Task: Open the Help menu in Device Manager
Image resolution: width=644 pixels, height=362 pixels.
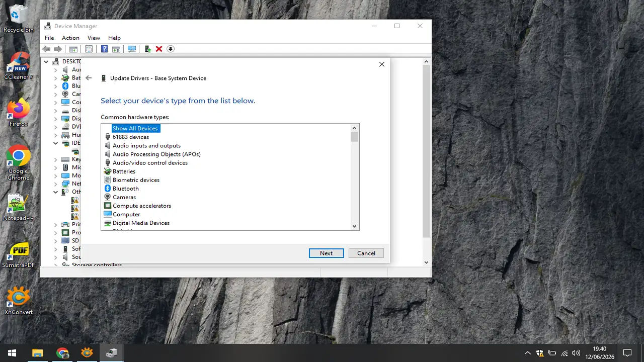Action: 114,38
